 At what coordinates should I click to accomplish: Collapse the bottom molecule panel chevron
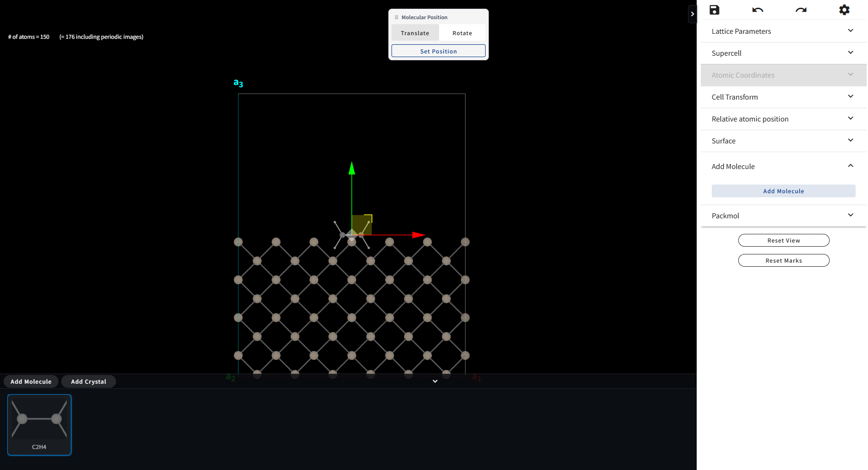(x=434, y=381)
